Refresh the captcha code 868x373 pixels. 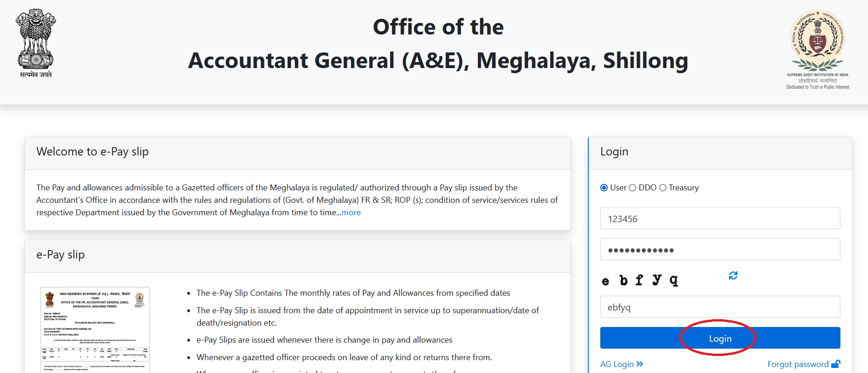click(x=733, y=275)
